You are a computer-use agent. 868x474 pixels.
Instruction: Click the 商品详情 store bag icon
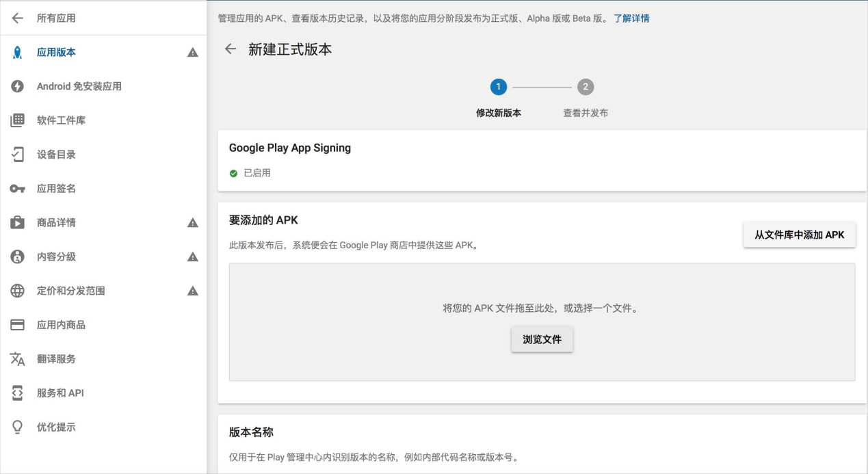coord(17,223)
